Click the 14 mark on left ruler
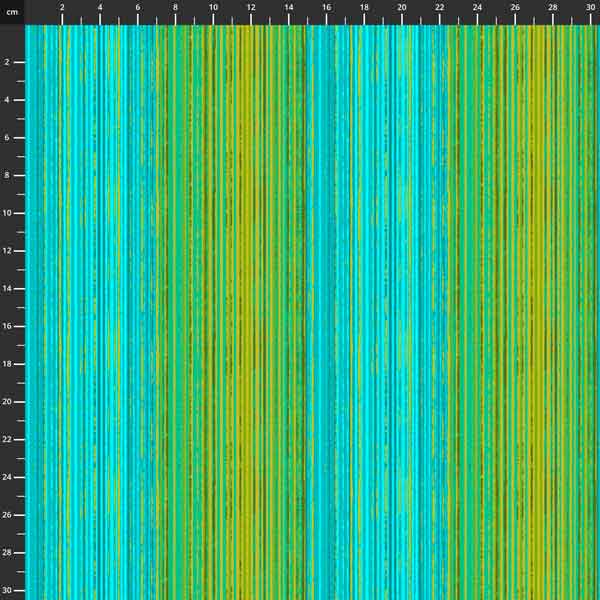Image resolution: width=600 pixels, height=600 pixels. pos(8,288)
